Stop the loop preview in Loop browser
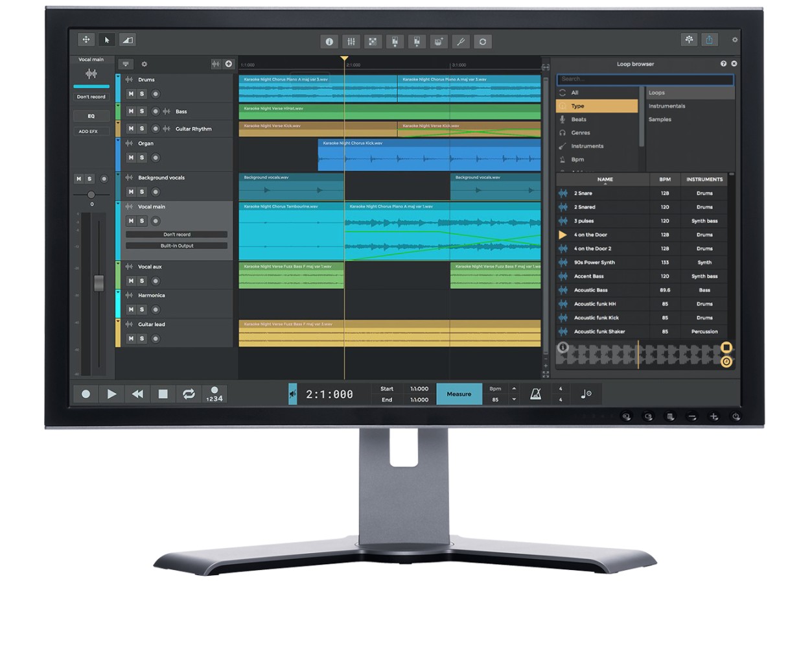The width and height of the screenshot is (812, 664). click(726, 348)
